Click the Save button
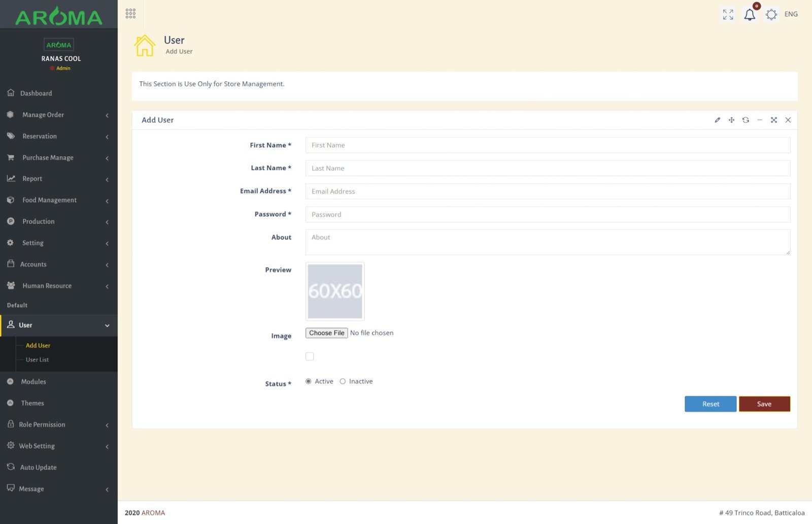 point(764,404)
